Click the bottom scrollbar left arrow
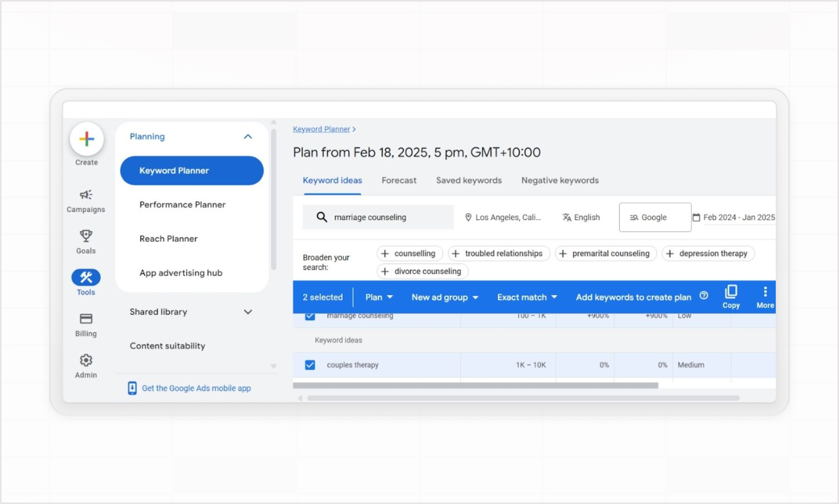Screen dimensions: 839x504 tap(300, 398)
